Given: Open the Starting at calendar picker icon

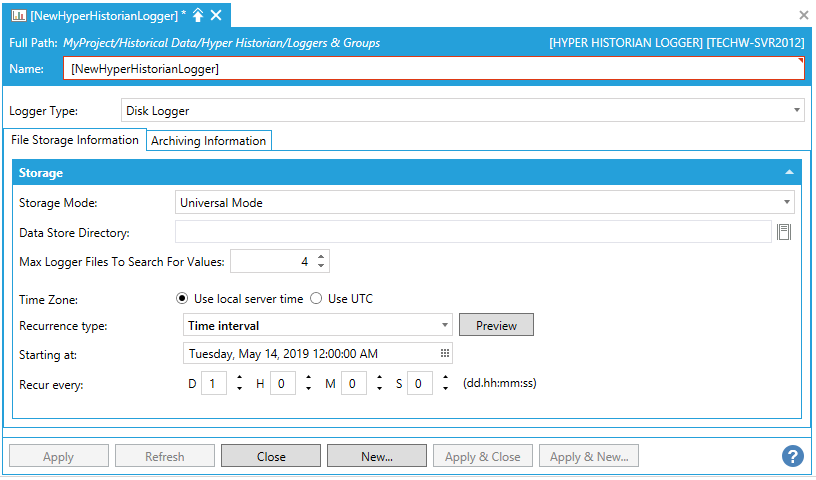Looking at the screenshot, I should click(x=444, y=353).
